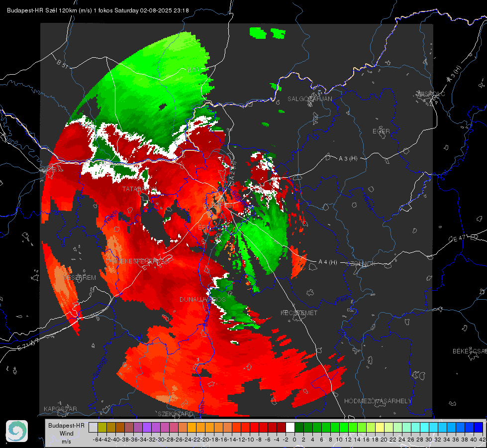487x448 pixels.
Task: Click the BÉKÉSCSABA city label
Action: pyautogui.click(x=470, y=351)
